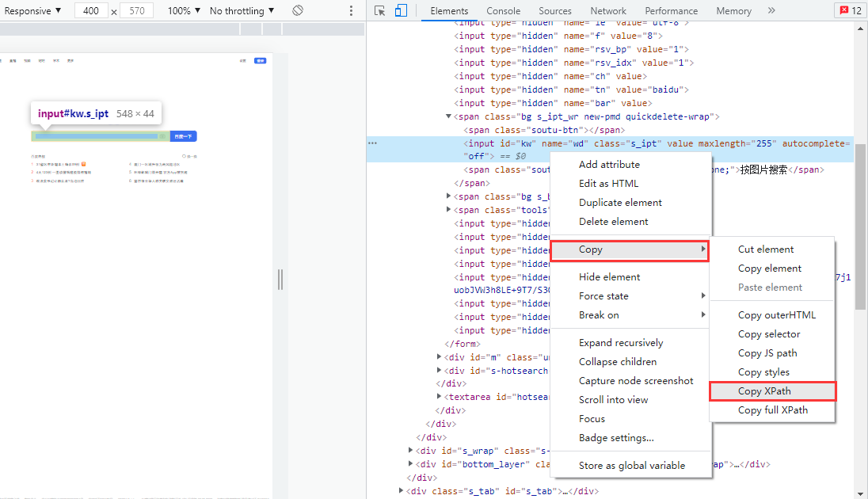Click the inspect element picker icon
This screenshot has width=868, height=499.
coord(380,10)
